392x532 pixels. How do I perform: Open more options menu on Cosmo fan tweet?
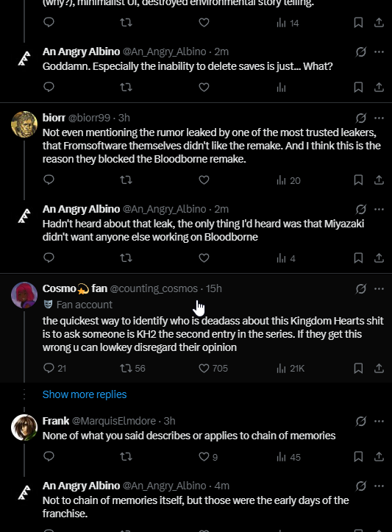pyautogui.click(x=379, y=288)
